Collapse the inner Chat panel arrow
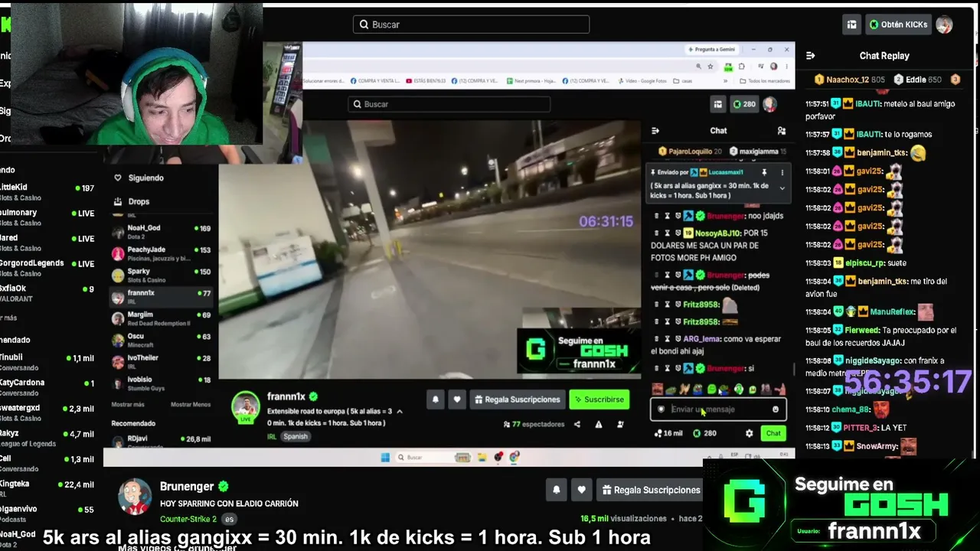This screenshot has width=980, height=551. coord(655,131)
